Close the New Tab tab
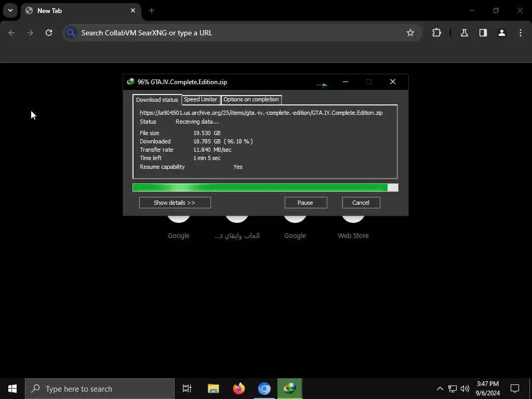 pos(133,10)
